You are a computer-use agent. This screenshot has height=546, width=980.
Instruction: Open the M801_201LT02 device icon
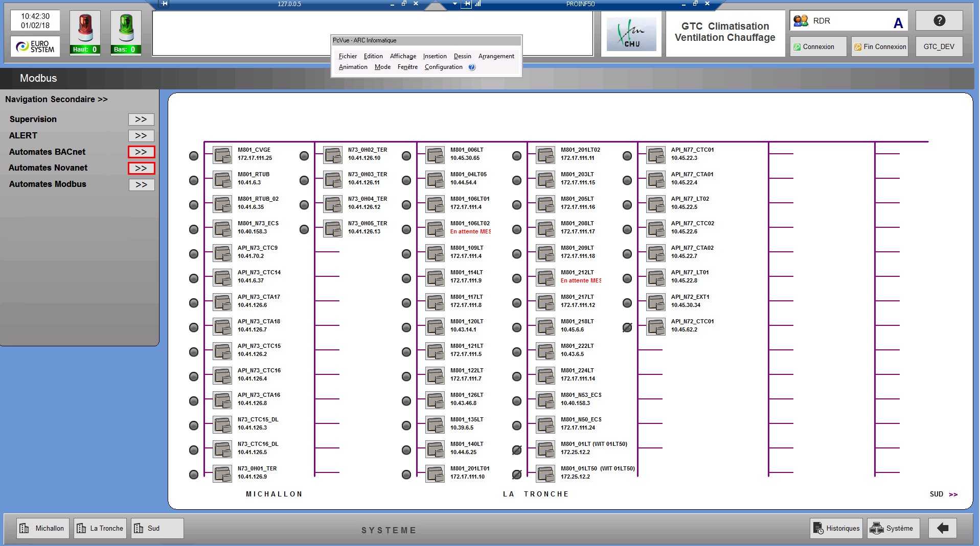pos(545,155)
